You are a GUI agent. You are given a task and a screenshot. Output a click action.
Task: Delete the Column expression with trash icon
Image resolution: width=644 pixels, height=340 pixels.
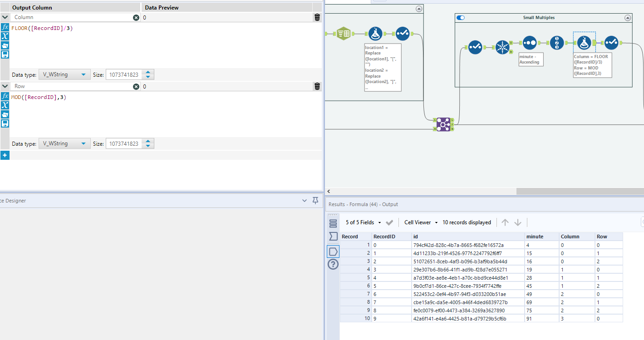click(317, 17)
